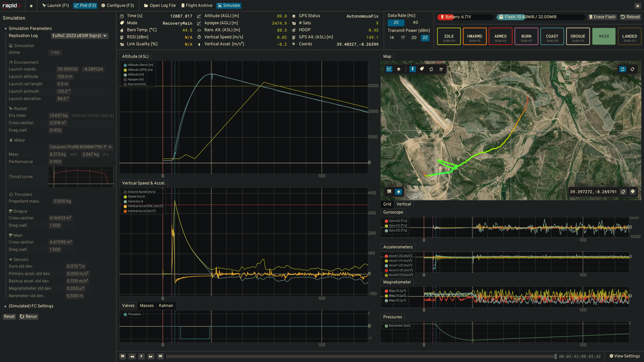
Task: Click the map vertical arrow icon
Action: (413, 69)
